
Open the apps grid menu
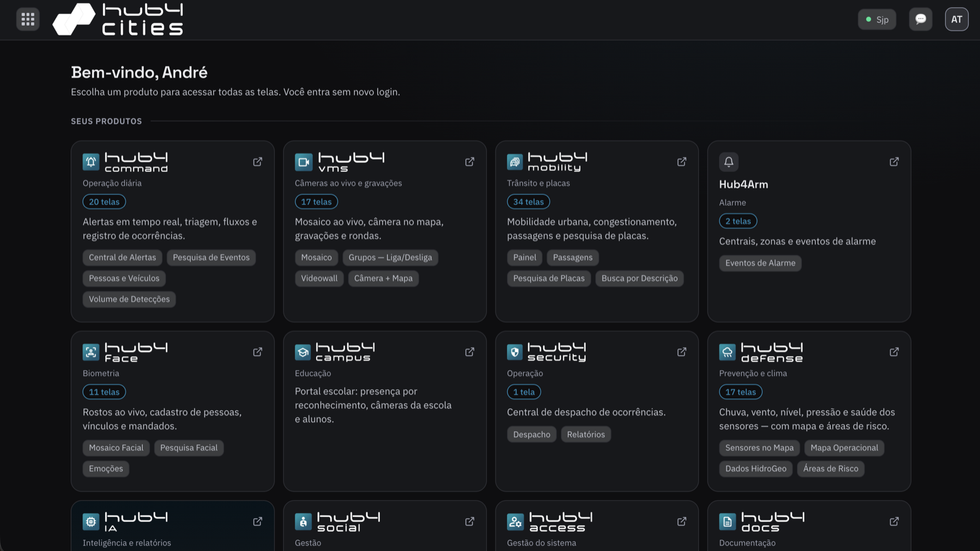click(x=28, y=19)
